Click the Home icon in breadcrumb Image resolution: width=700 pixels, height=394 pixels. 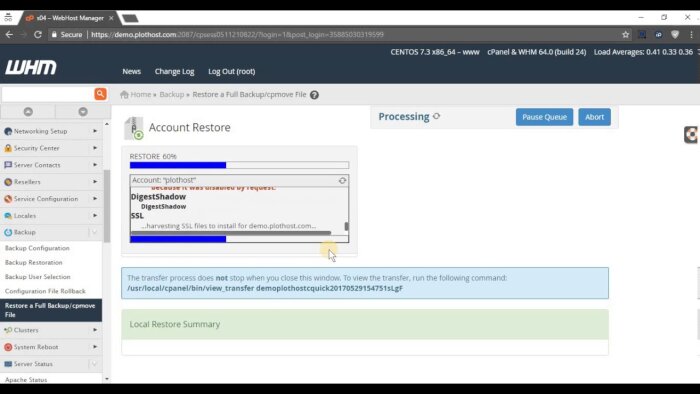(125, 95)
